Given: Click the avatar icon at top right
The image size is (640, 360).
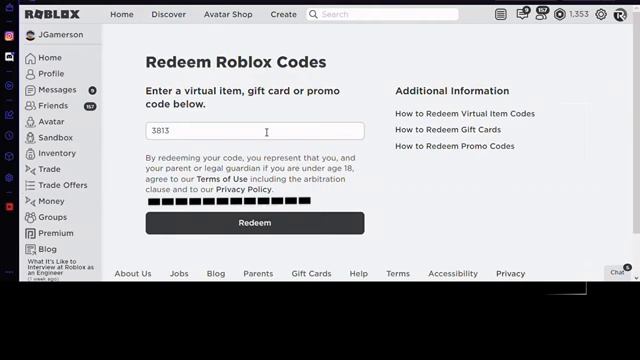Looking at the screenshot, I should (620, 15).
